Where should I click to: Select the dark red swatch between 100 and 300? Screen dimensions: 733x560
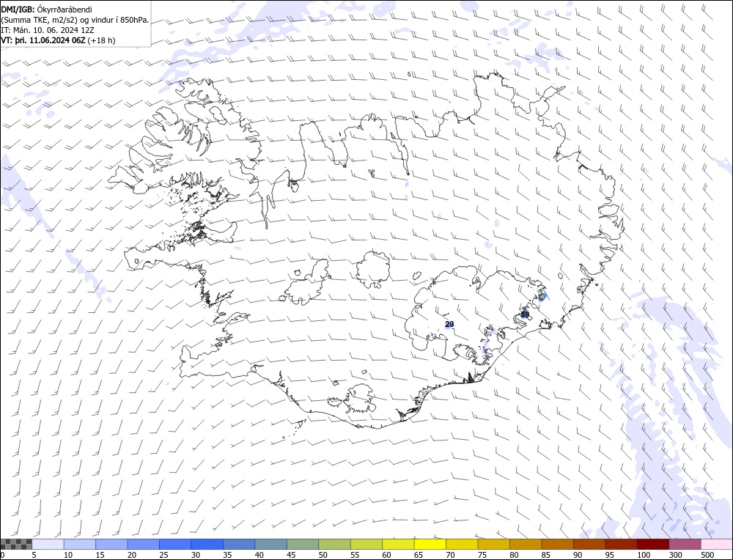653,544
